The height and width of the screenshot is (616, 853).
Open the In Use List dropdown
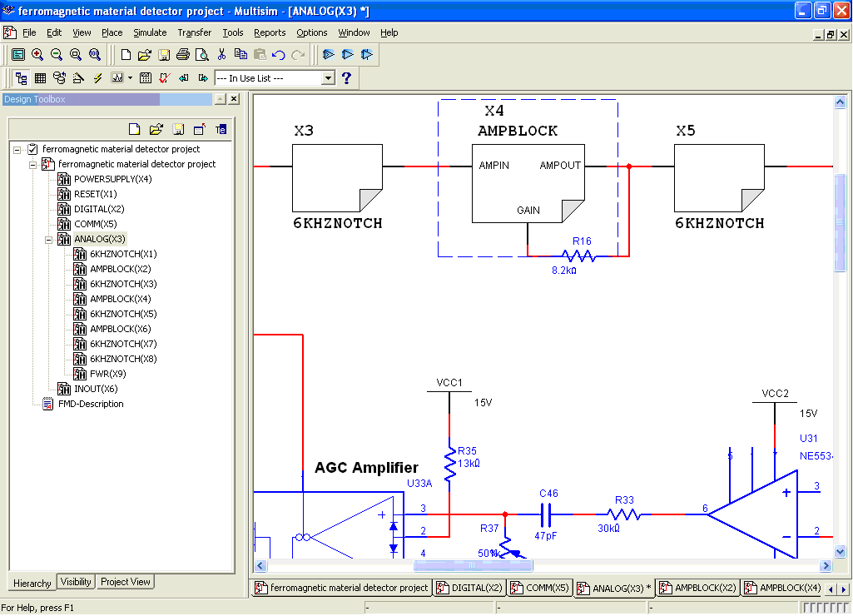328,78
